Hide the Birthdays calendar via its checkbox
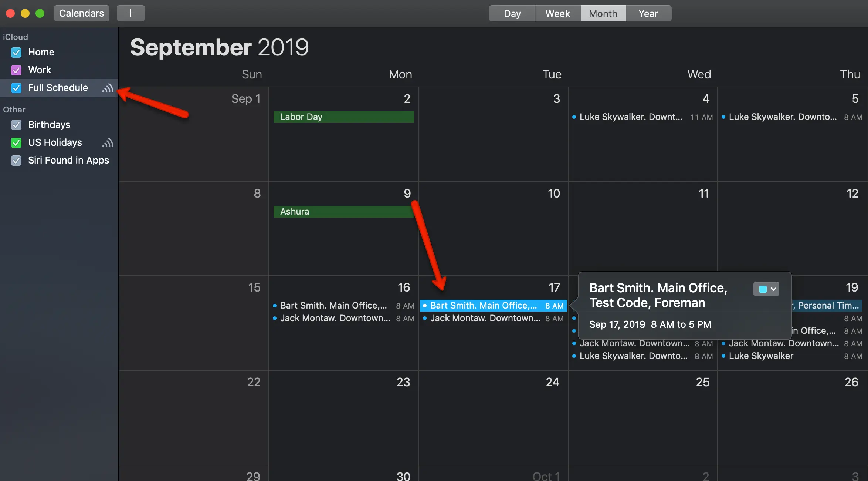The image size is (868, 481). 16,125
